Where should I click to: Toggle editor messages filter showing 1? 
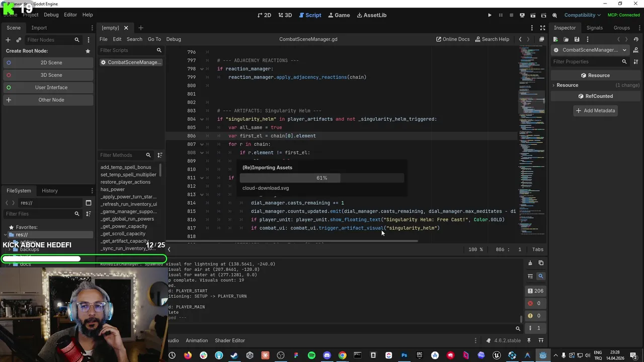(x=535, y=328)
